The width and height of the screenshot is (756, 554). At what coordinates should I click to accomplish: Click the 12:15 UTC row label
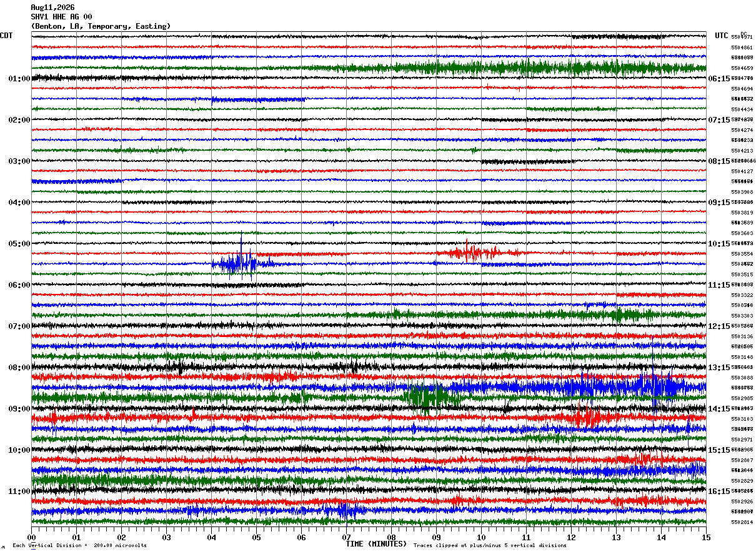(x=719, y=326)
